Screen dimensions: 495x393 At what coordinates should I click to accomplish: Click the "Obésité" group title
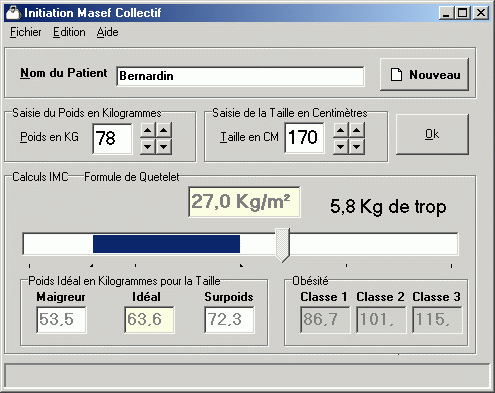click(310, 281)
